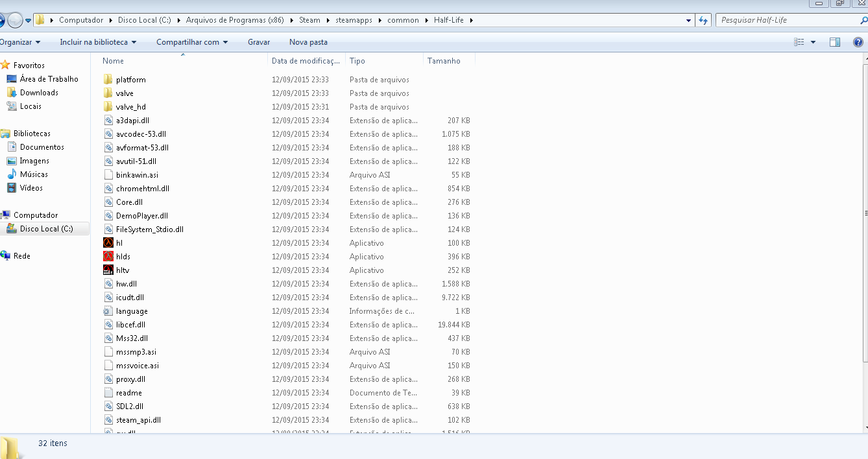Select the hltv application icon

coord(108,270)
